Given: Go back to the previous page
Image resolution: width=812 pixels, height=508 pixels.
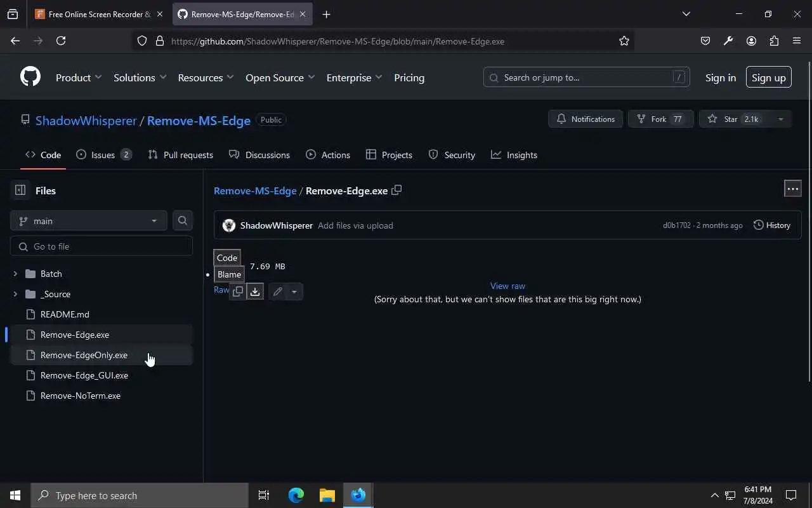Looking at the screenshot, I should pos(15,41).
